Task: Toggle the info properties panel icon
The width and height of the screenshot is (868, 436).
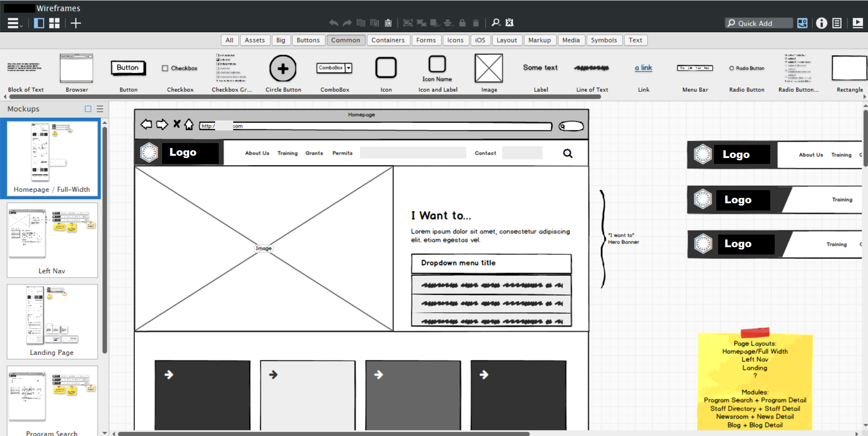Action: tap(821, 23)
